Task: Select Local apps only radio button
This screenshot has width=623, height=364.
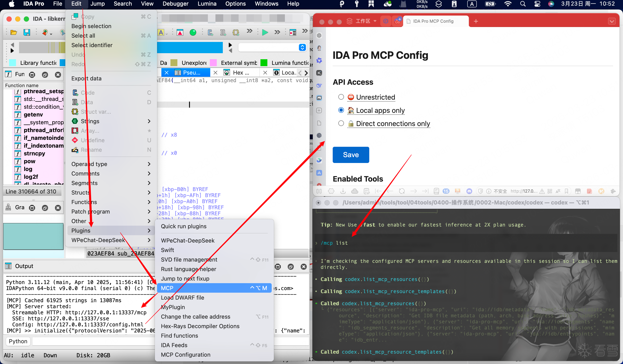Action: click(341, 110)
